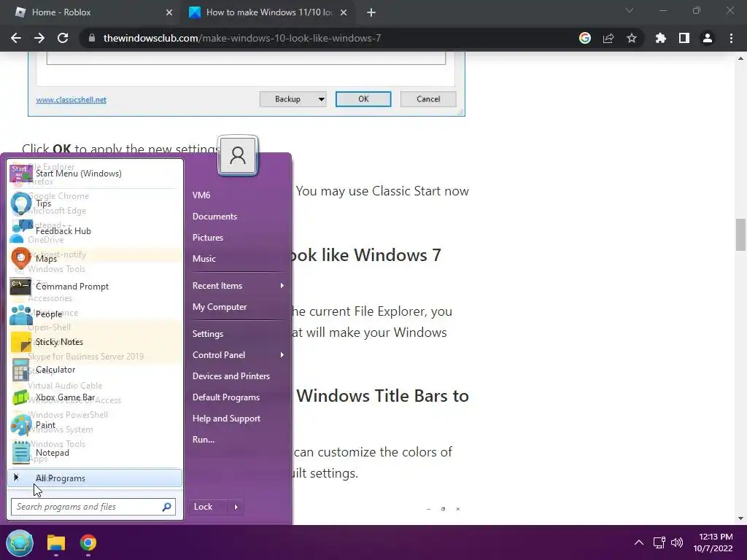
Task: Click the Cancel button in the dialog image
Action: coord(428,99)
